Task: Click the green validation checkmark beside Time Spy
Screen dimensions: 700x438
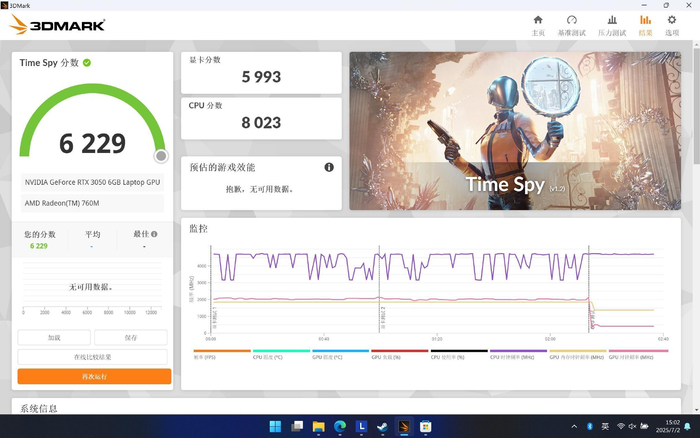Action: click(87, 63)
